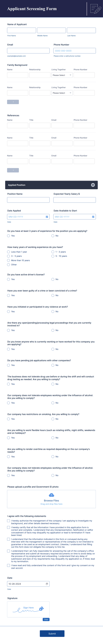Select Yes for active driver's license
Viewport: 103px width, 644px height.
tap(9, 279)
